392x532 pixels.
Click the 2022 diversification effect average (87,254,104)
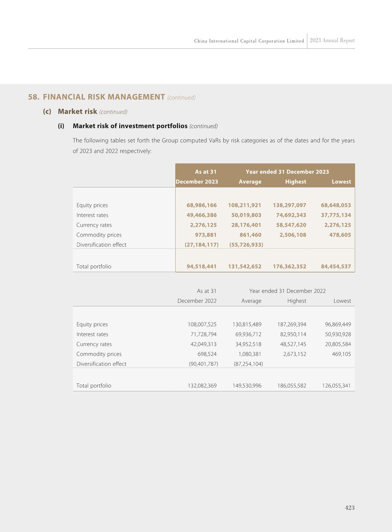coord(248,364)
